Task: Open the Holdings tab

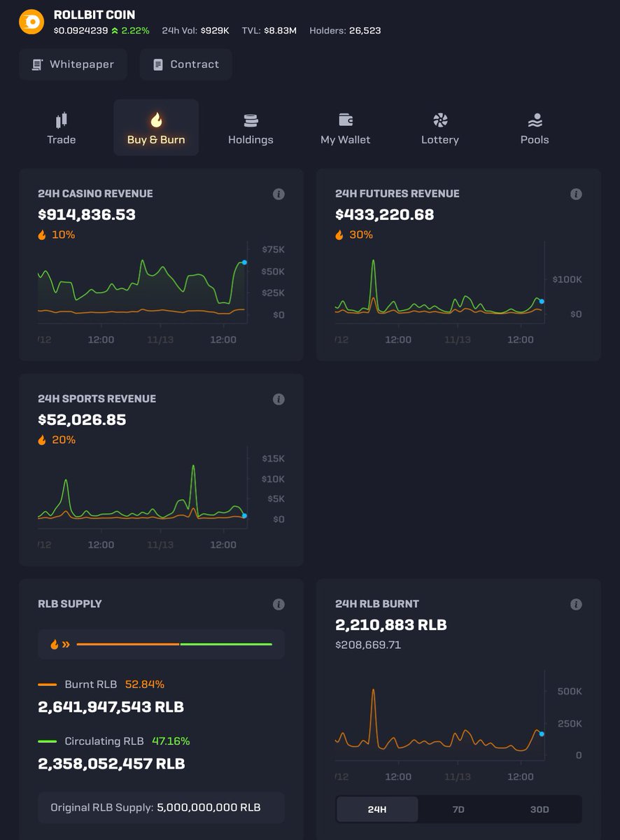Action: [251, 127]
